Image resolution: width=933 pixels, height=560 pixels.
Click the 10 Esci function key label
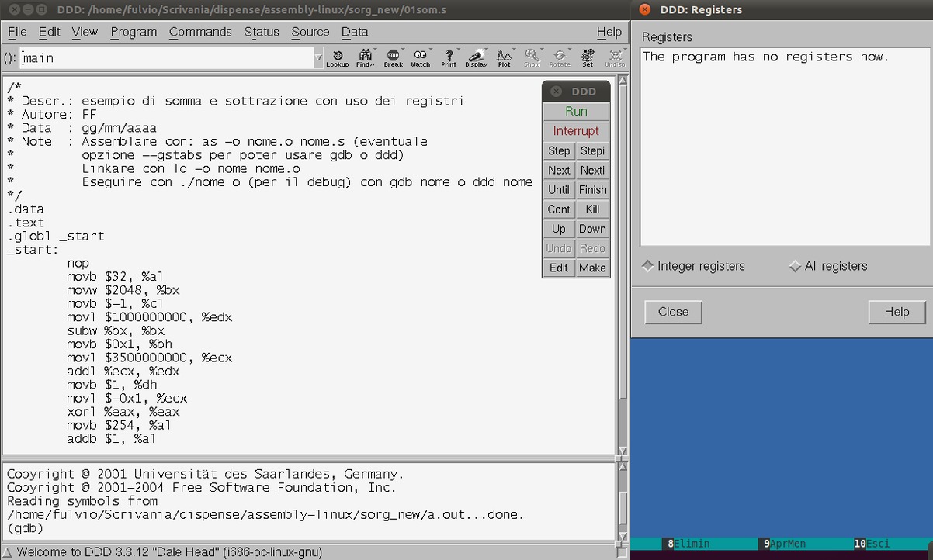pos(872,544)
